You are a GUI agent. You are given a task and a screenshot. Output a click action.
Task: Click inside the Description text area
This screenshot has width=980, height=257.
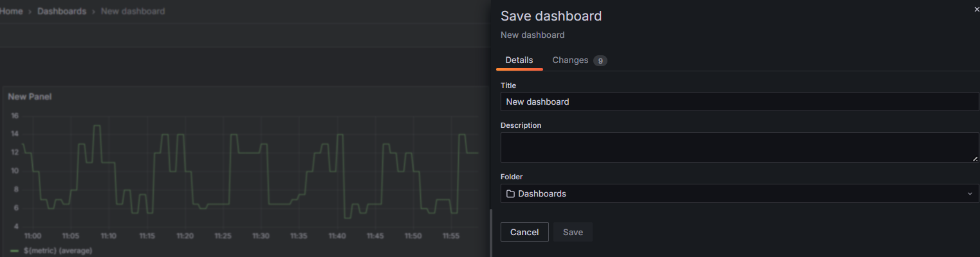pyautogui.click(x=739, y=147)
